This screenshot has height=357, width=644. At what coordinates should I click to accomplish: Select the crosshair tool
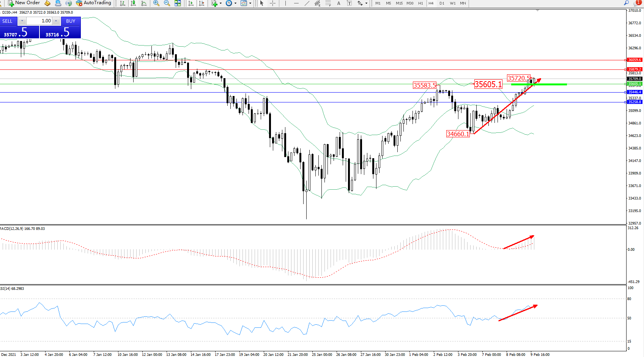[272, 3]
